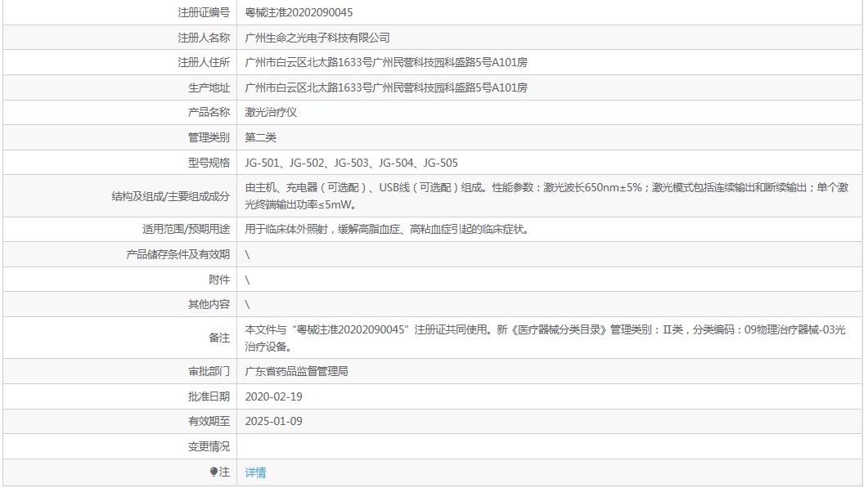Select approval department 广东省药品监督管理局
Screen dimensions: 868x488
pyautogui.click(x=296, y=371)
